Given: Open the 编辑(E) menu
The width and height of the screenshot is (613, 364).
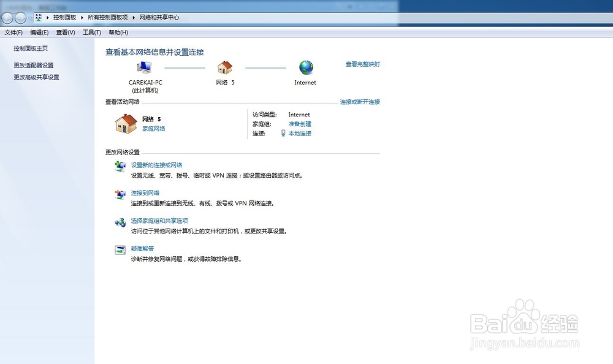Looking at the screenshot, I should 39,32.
